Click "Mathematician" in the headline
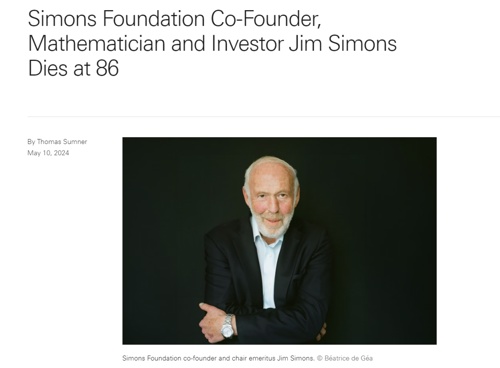Viewport: 500px width, 368px height. tap(97, 44)
